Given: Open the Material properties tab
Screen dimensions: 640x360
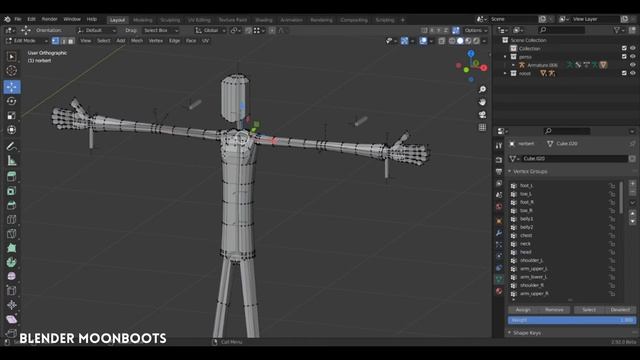Looking at the screenshot, I should [x=499, y=291].
